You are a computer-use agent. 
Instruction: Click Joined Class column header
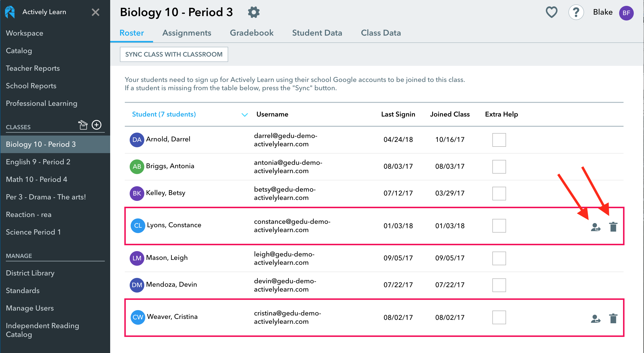450,114
